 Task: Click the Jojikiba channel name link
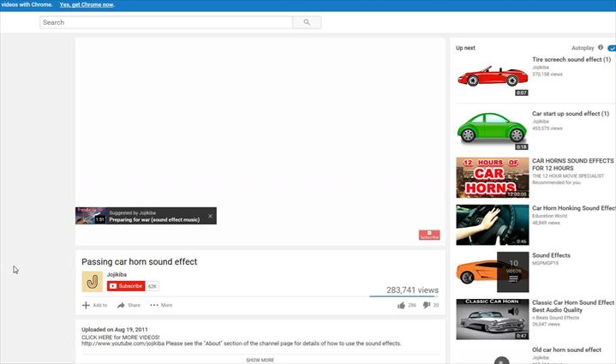click(117, 274)
